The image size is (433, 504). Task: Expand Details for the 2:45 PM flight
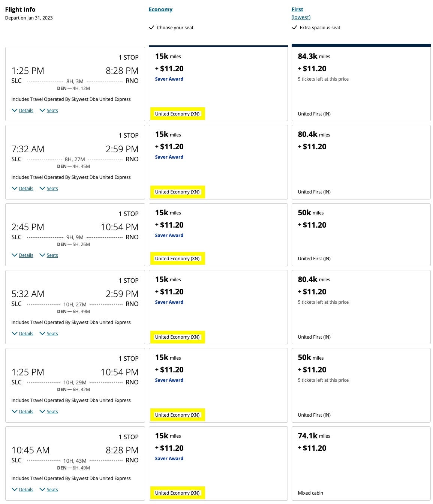[x=25, y=255]
